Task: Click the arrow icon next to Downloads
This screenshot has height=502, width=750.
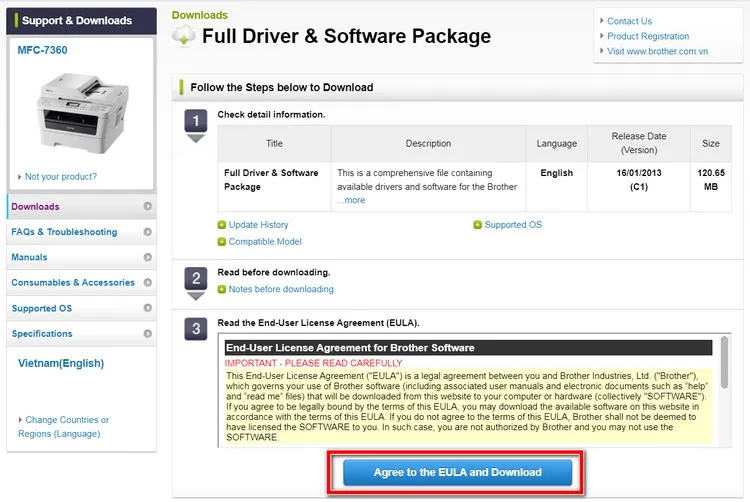Action: point(148,207)
